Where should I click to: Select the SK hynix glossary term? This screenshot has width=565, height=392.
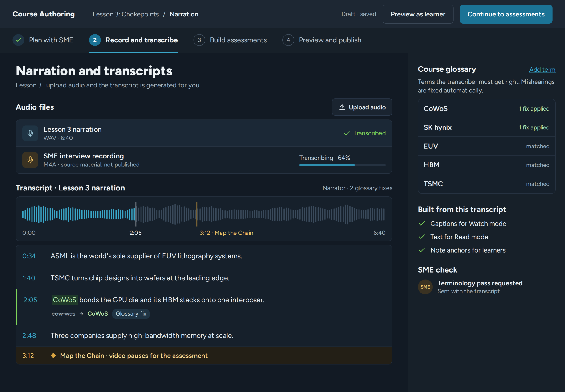[486, 127]
